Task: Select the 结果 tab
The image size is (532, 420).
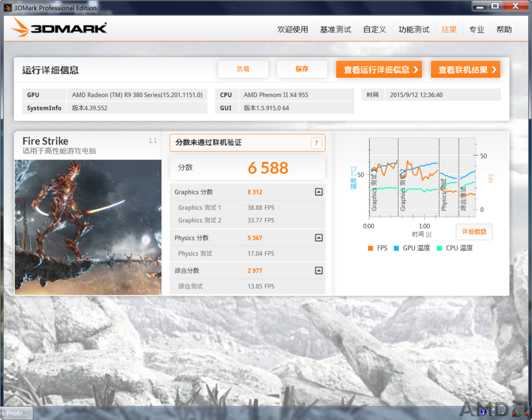Action: [x=449, y=29]
